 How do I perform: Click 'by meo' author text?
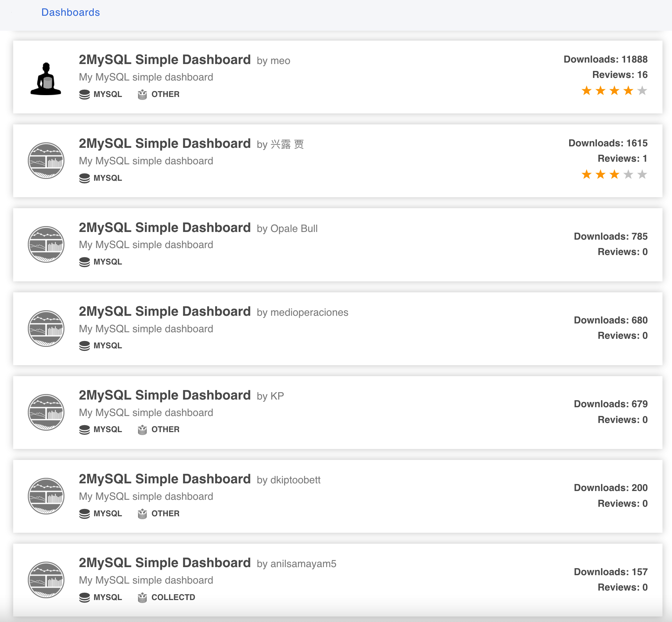273,61
